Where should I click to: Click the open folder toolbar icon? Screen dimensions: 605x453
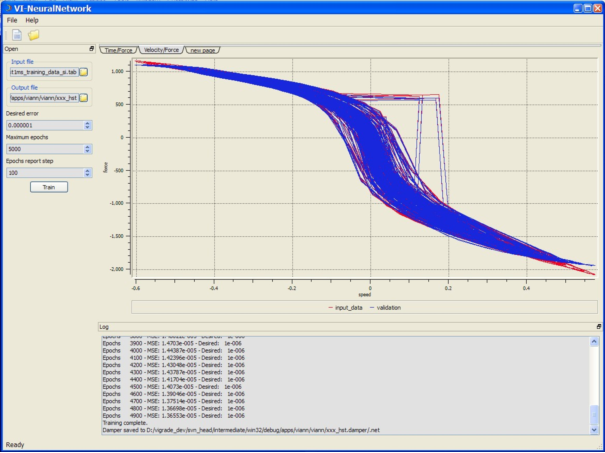33,35
